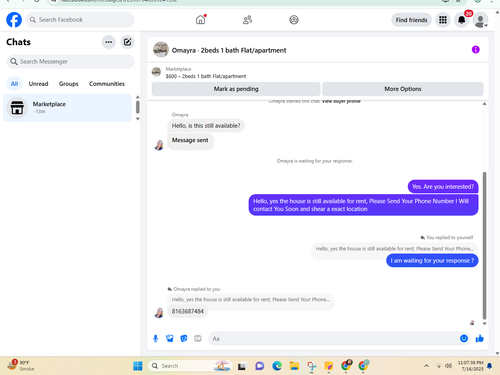Show hidden system tray icons chevron
The image size is (500, 375).
[x=426, y=366]
